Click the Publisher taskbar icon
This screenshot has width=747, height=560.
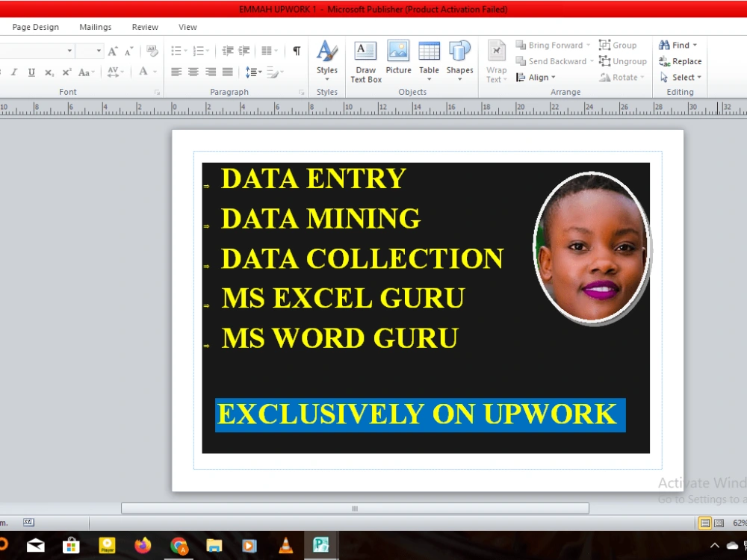point(320,545)
